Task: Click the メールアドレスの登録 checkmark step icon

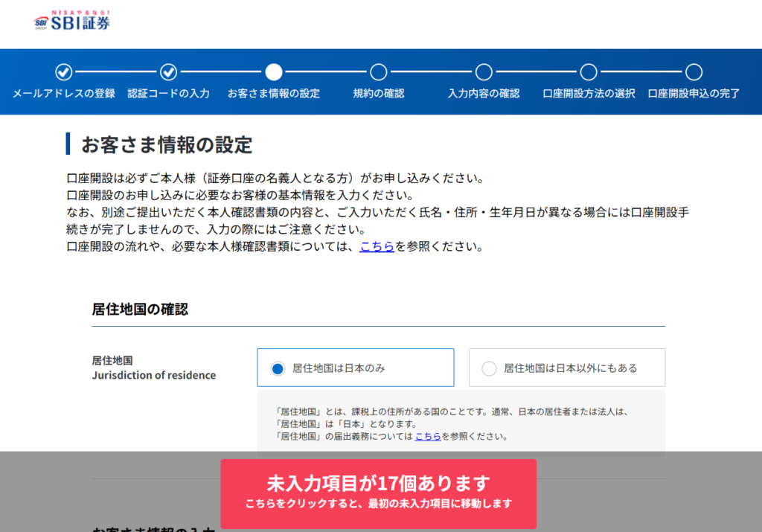Action: click(64, 72)
